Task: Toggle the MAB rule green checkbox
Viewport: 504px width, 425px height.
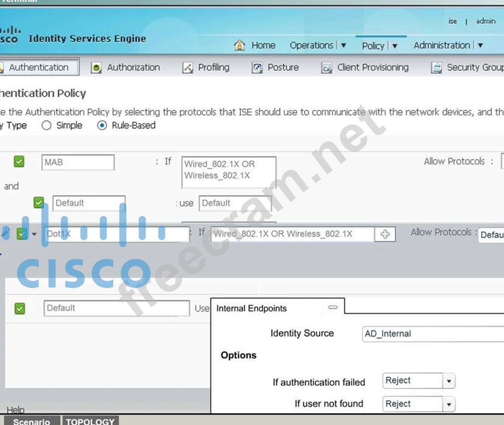Action: pyautogui.click(x=19, y=162)
